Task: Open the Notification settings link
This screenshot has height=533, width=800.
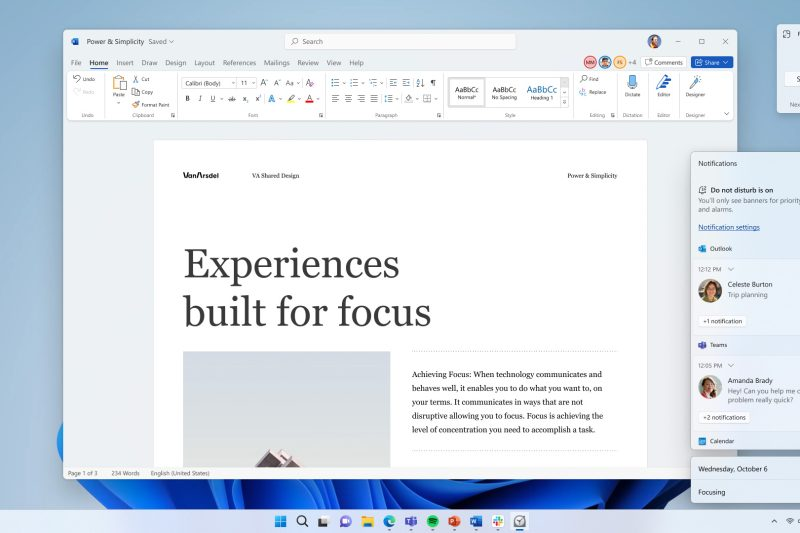Action: (728, 227)
